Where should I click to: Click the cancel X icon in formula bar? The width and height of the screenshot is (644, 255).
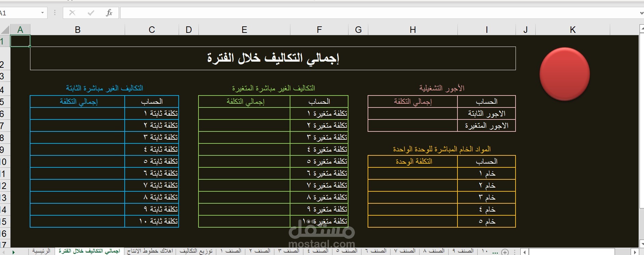pos(72,13)
